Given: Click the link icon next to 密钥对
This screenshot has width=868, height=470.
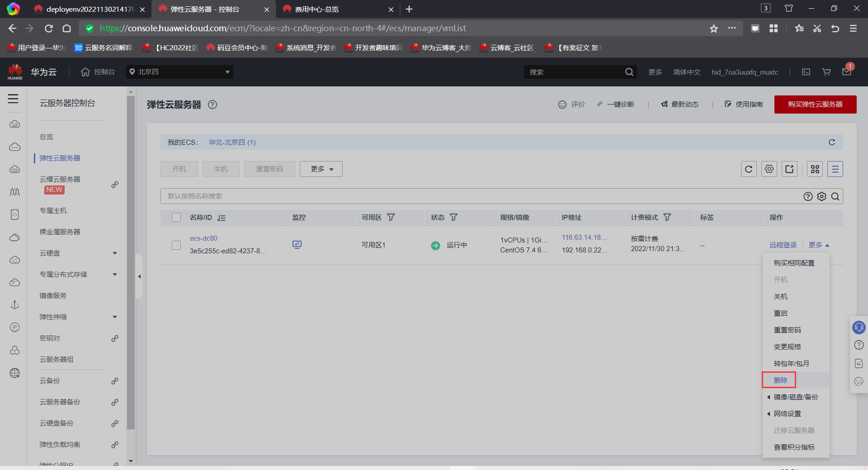Looking at the screenshot, I should [x=115, y=338].
